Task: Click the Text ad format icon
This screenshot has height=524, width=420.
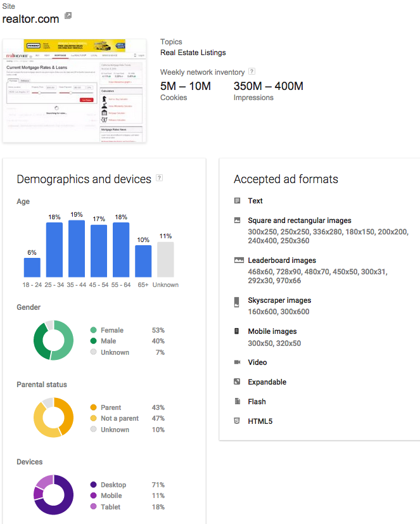Action: coord(238,201)
